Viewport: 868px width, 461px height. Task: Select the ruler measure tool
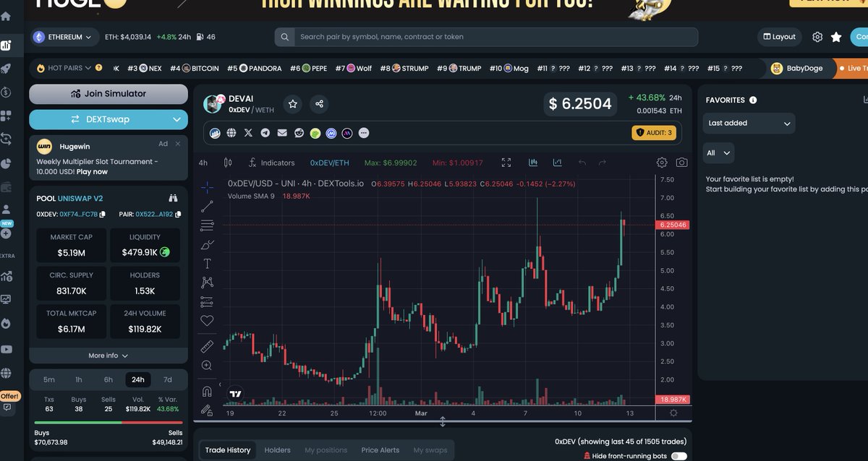tap(207, 346)
